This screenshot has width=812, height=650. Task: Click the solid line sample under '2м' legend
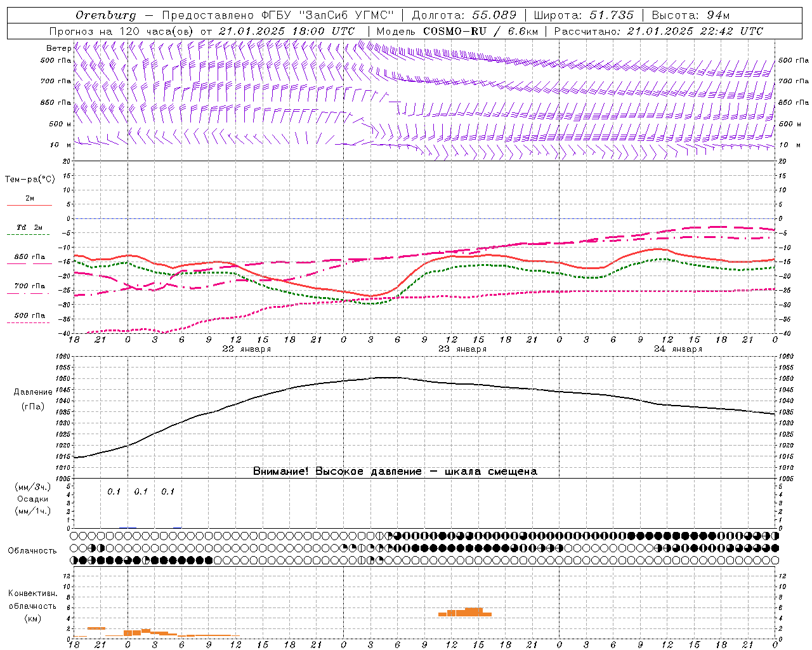click(x=29, y=206)
